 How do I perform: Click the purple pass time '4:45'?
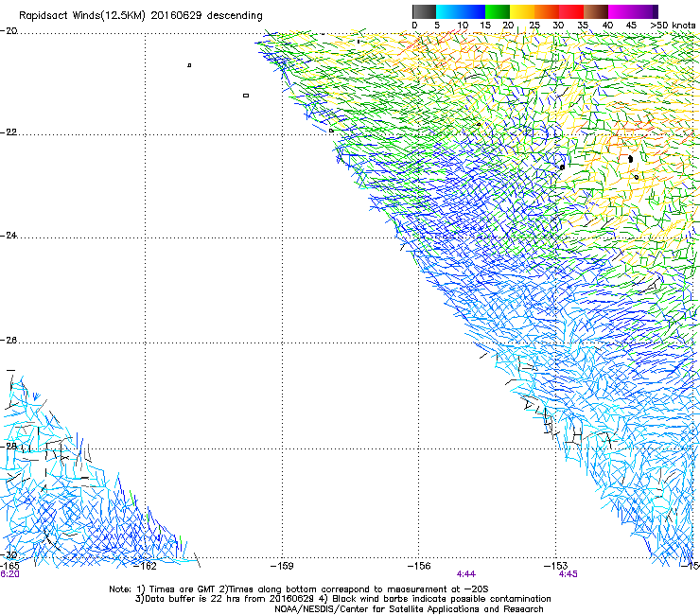click(568, 574)
